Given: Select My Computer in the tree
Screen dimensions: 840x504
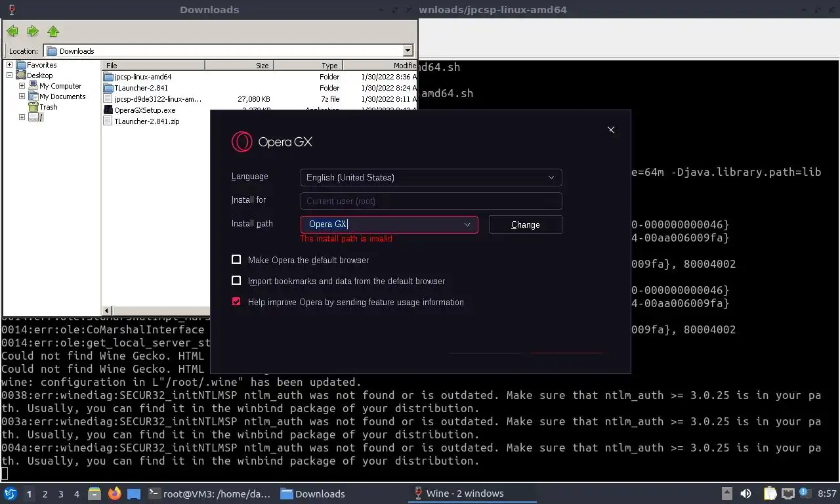Looking at the screenshot, I should (x=60, y=86).
